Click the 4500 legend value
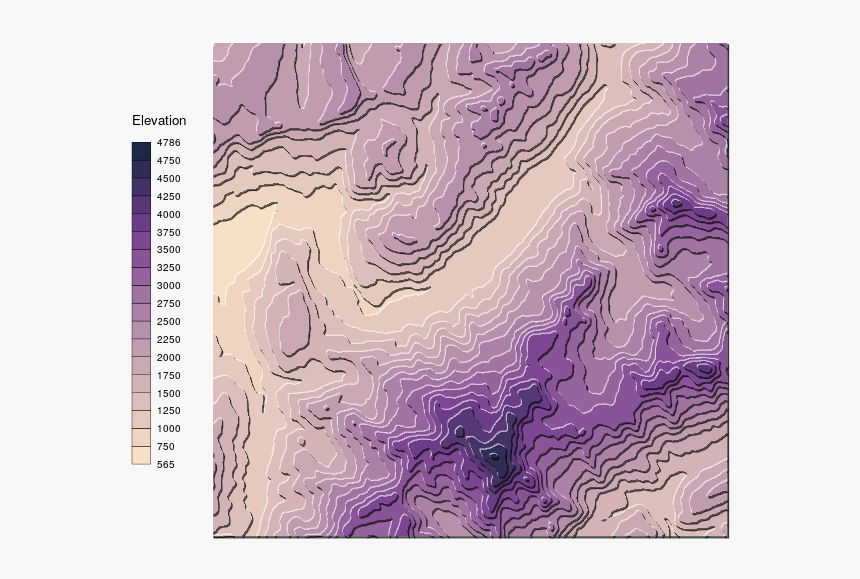 click(168, 179)
